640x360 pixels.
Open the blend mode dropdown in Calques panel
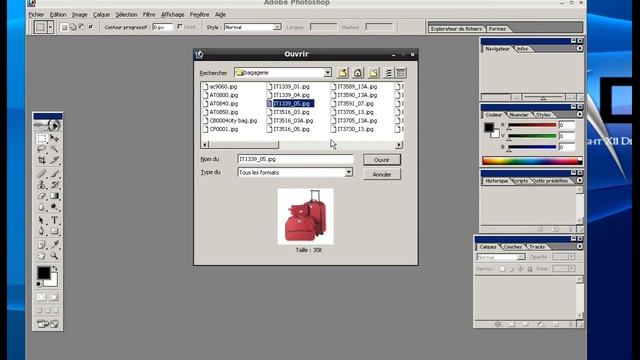click(501, 257)
